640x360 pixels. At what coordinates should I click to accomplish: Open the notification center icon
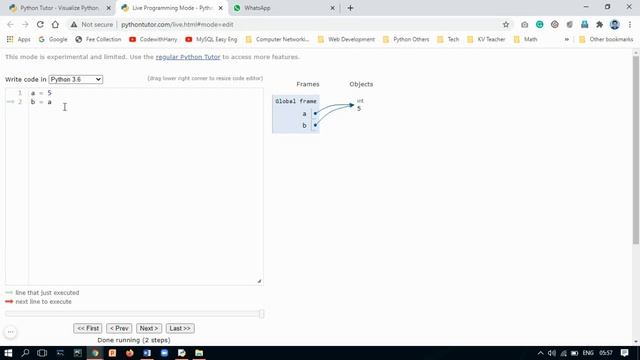click(624, 353)
